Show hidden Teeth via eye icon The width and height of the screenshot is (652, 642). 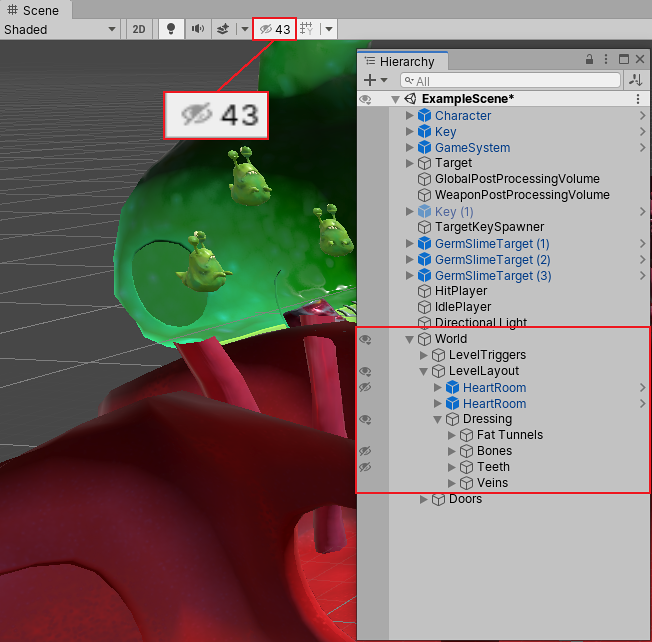tap(365, 467)
